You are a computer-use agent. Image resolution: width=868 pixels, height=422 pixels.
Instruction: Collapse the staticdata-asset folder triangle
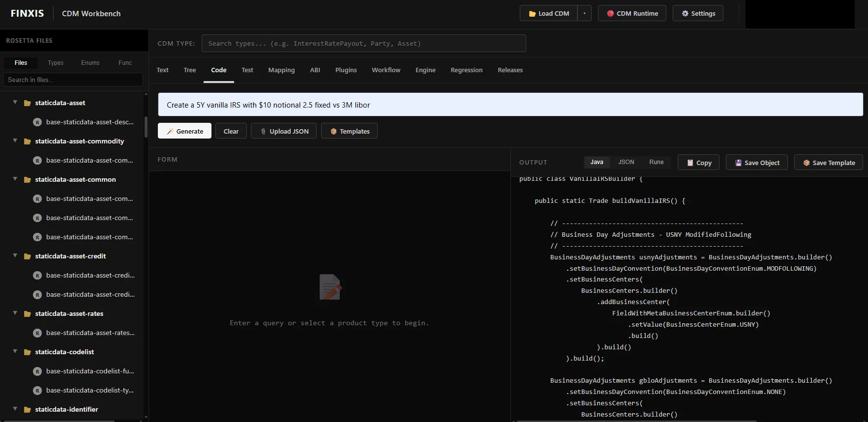15,102
